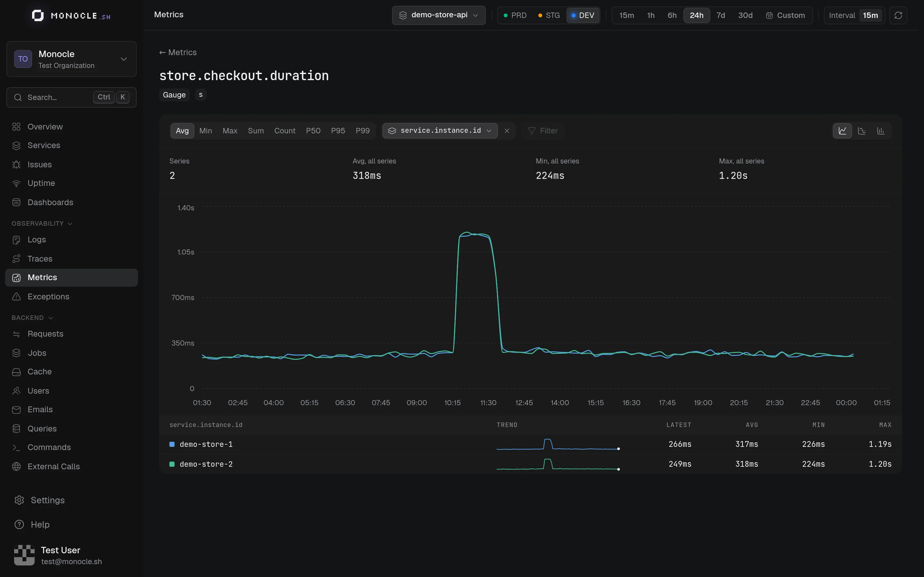
Task: Switch environment to STG
Action: [x=549, y=15]
